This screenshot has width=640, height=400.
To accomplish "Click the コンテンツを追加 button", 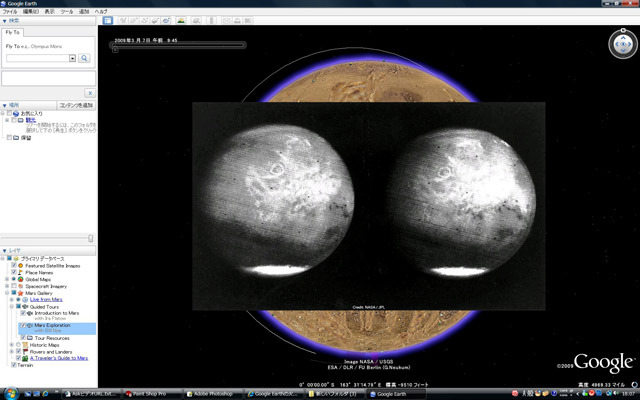I will [76, 105].
